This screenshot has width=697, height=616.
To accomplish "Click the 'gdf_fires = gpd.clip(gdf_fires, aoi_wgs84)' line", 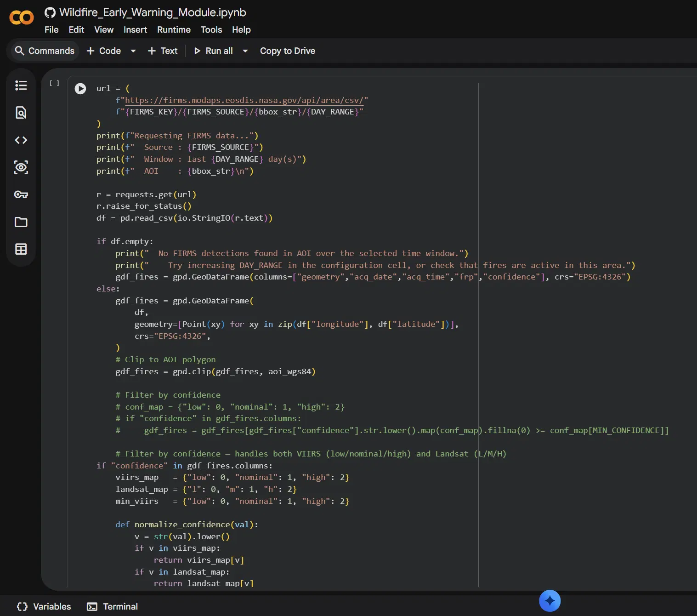I will pos(215,371).
